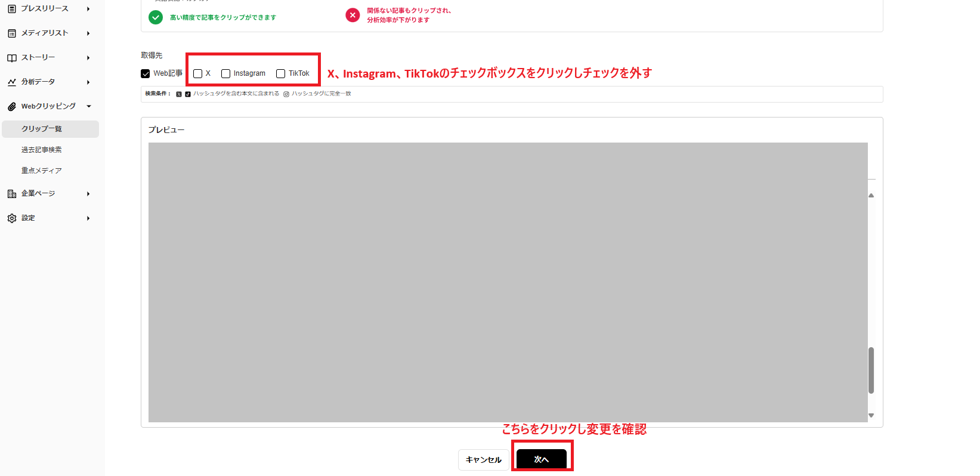This screenshot has height=476, width=980.
Task: Click the press release document icon
Action: point(12,9)
